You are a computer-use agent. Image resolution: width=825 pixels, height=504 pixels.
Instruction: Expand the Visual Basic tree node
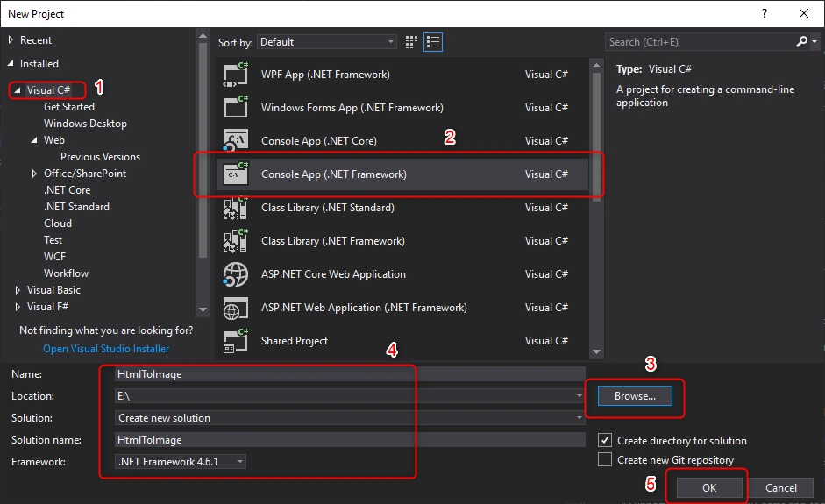[x=18, y=290]
